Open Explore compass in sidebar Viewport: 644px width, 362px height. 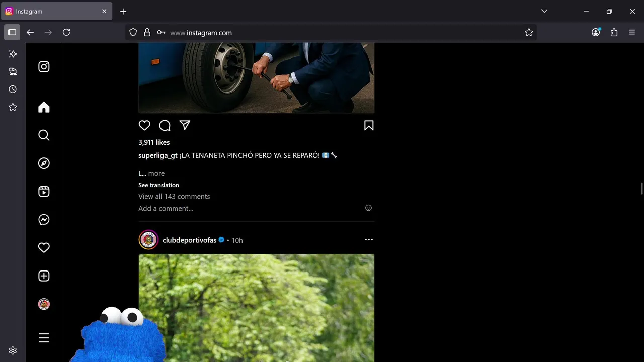pyautogui.click(x=44, y=163)
